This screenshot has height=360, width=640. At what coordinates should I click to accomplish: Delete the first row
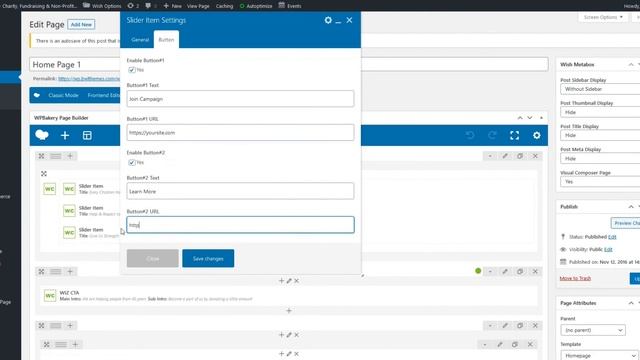click(535, 156)
